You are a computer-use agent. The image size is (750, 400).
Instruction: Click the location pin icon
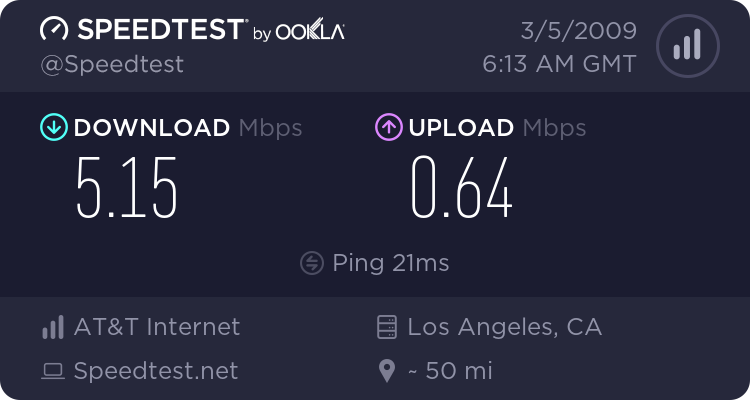tap(387, 372)
